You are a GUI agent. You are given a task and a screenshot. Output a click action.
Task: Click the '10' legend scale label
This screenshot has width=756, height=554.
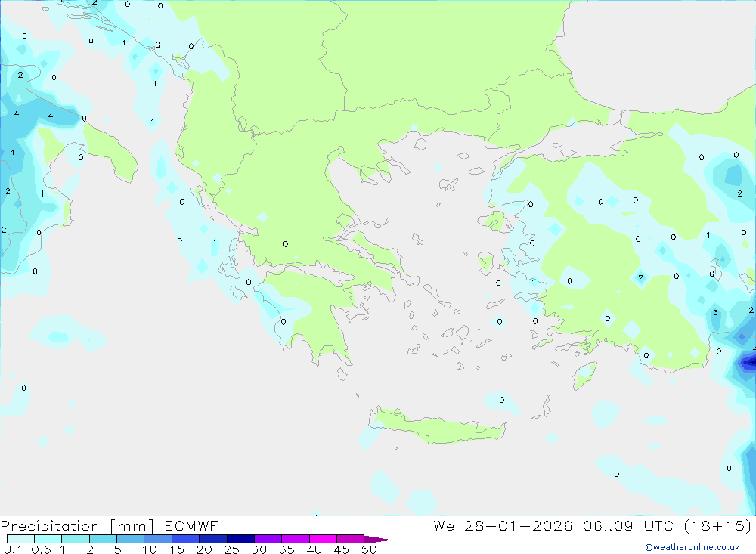click(150, 549)
